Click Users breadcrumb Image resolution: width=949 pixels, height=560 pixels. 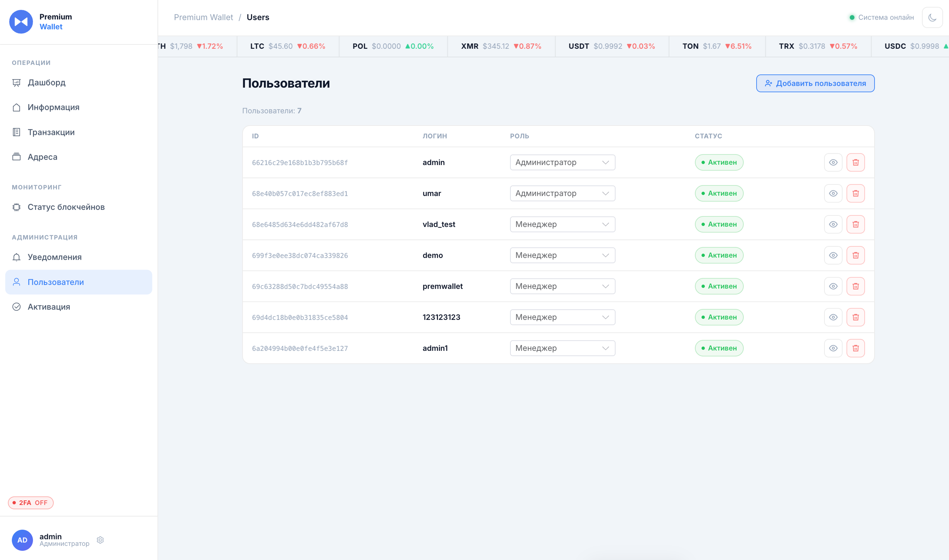tap(258, 17)
